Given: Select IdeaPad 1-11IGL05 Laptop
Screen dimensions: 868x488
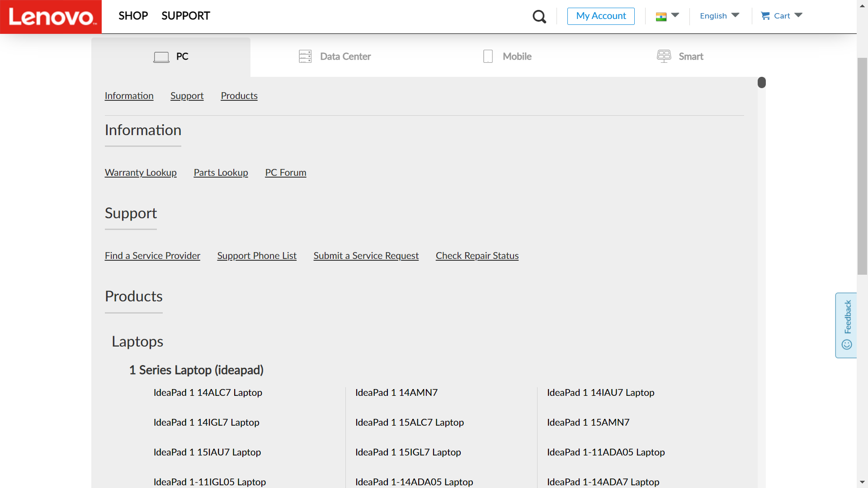Looking at the screenshot, I should coord(209,482).
